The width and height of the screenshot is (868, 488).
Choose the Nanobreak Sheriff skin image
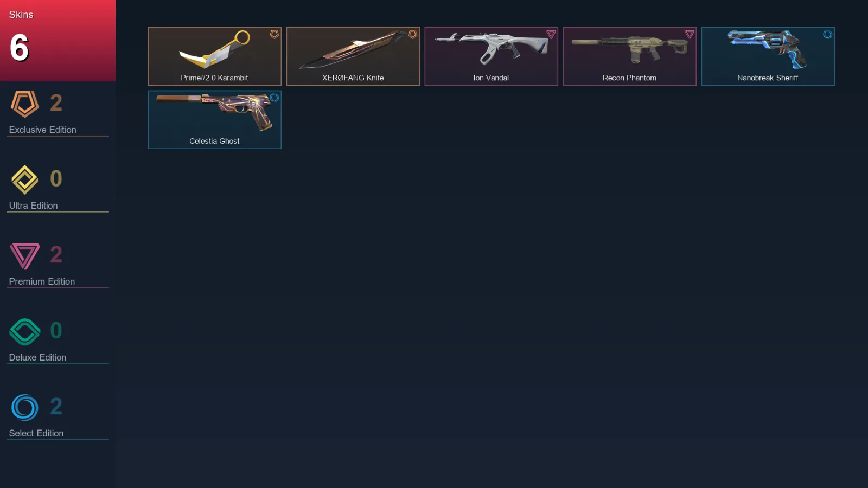pyautogui.click(x=767, y=50)
